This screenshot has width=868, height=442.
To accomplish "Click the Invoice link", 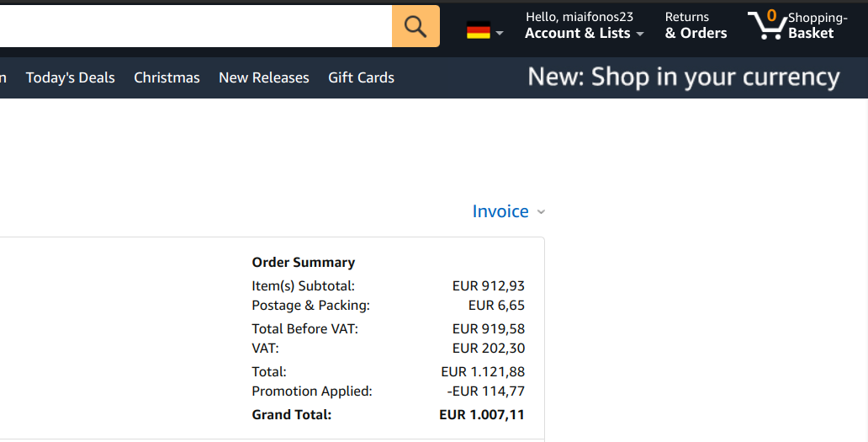I will (500, 211).
